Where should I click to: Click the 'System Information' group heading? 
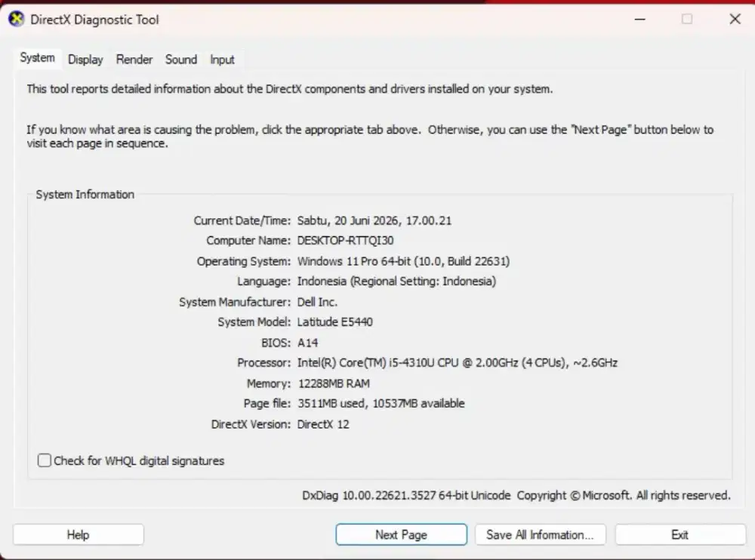(x=85, y=195)
